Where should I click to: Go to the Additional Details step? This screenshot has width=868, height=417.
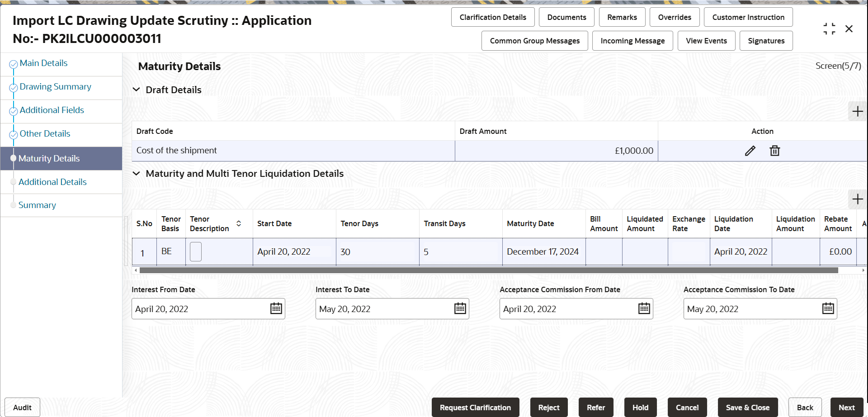(x=52, y=182)
